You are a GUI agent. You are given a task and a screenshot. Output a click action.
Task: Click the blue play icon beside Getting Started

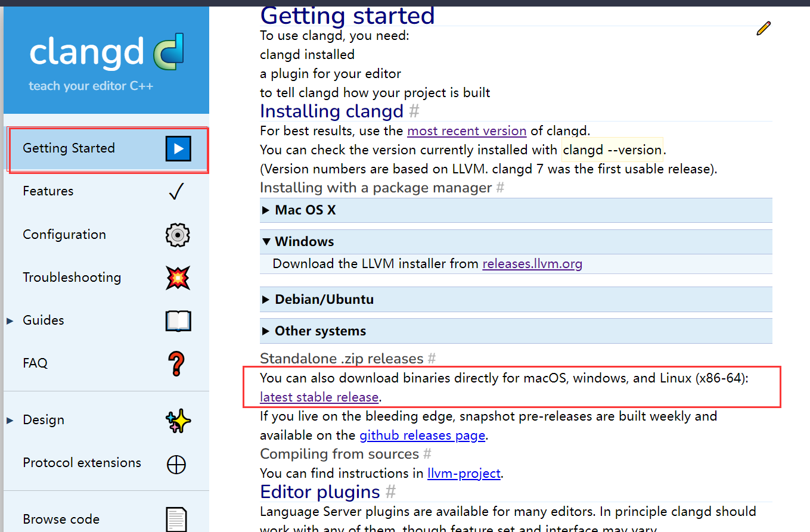click(178, 148)
